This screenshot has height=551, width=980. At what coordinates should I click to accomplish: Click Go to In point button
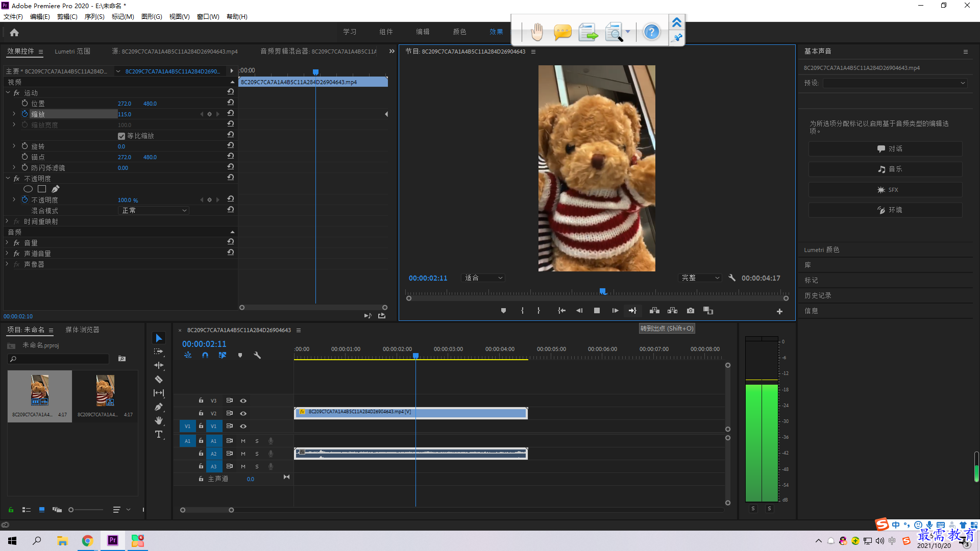pyautogui.click(x=561, y=311)
